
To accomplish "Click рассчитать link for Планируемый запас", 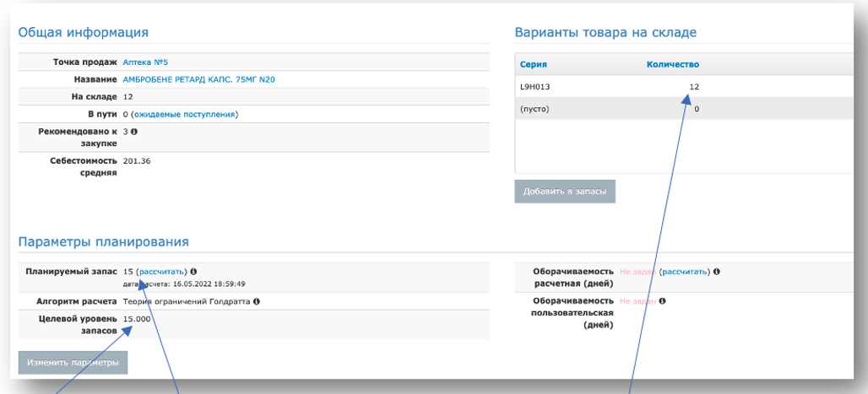I will (161, 272).
